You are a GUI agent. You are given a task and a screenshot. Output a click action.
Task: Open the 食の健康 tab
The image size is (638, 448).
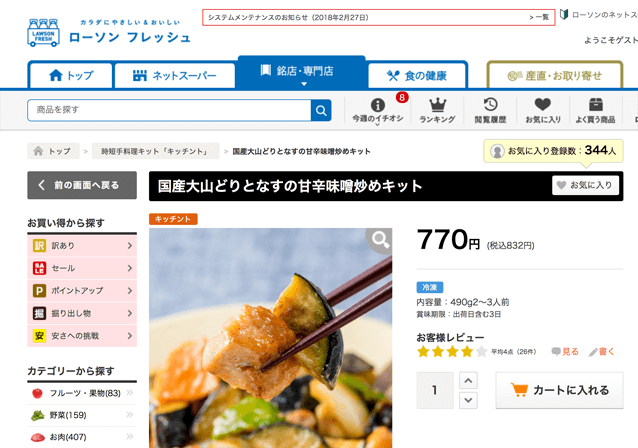(417, 76)
